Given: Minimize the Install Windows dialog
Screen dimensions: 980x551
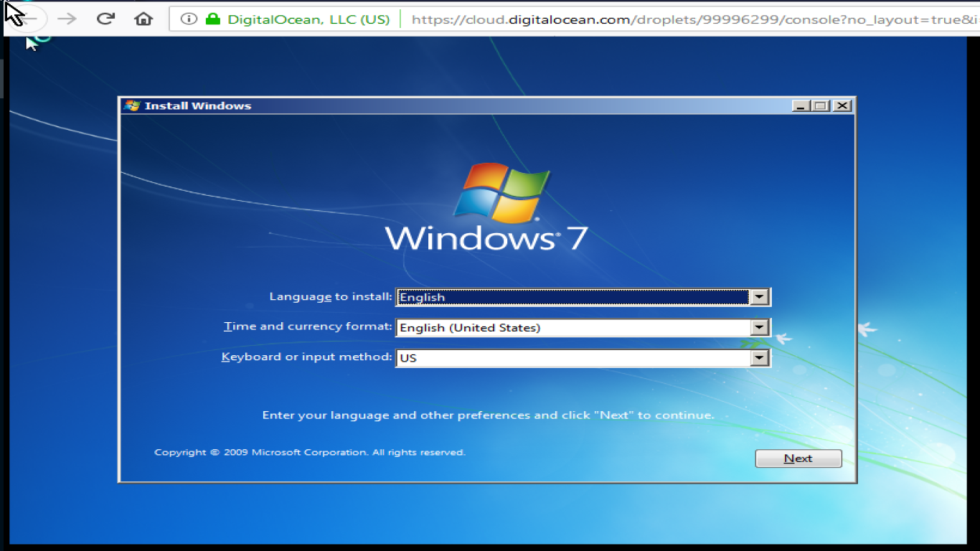Looking at the screenshot, I should coord(801,105).
